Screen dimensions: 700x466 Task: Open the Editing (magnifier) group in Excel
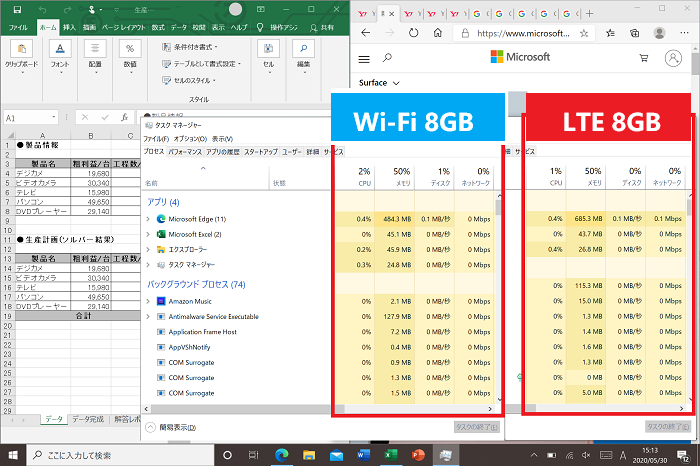(x=304, y=57)
